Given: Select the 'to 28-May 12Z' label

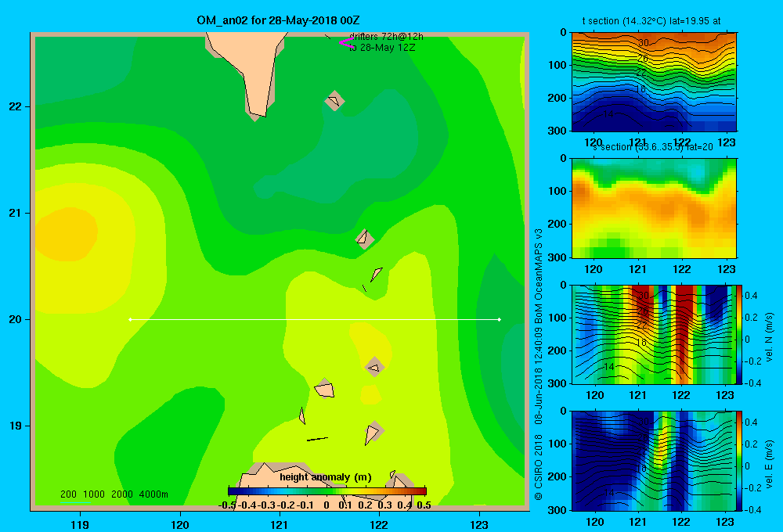Looking at the screenshot, I should coord(383,48).
